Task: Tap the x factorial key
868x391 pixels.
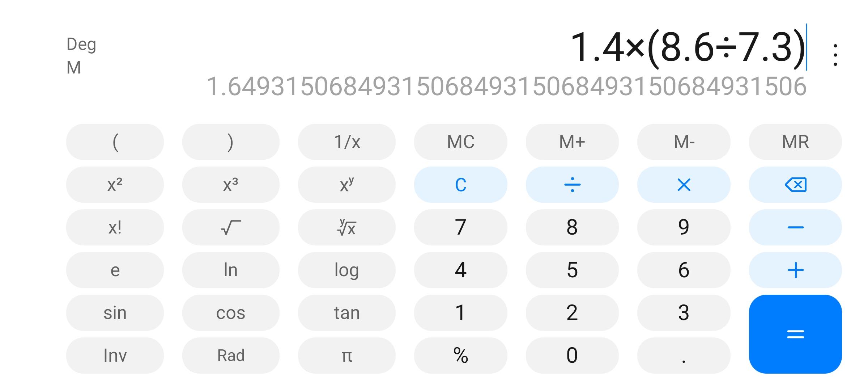Action: 115,227
